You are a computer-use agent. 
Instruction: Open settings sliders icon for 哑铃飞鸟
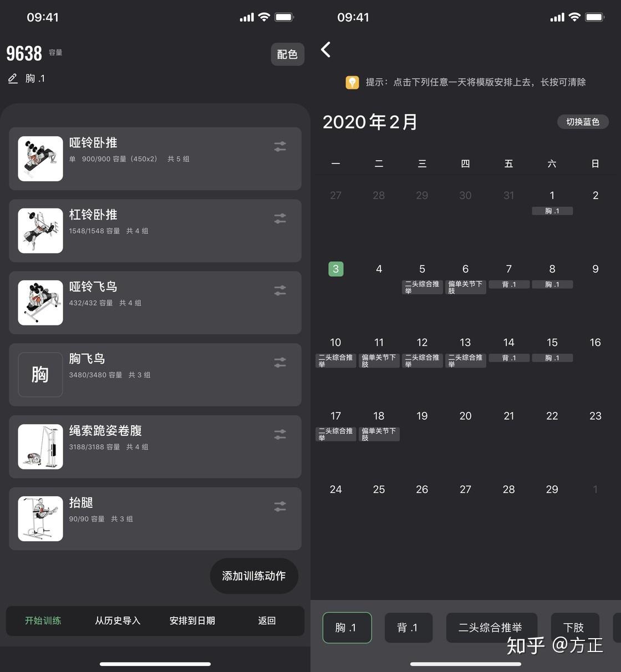(x=280, y=290)
